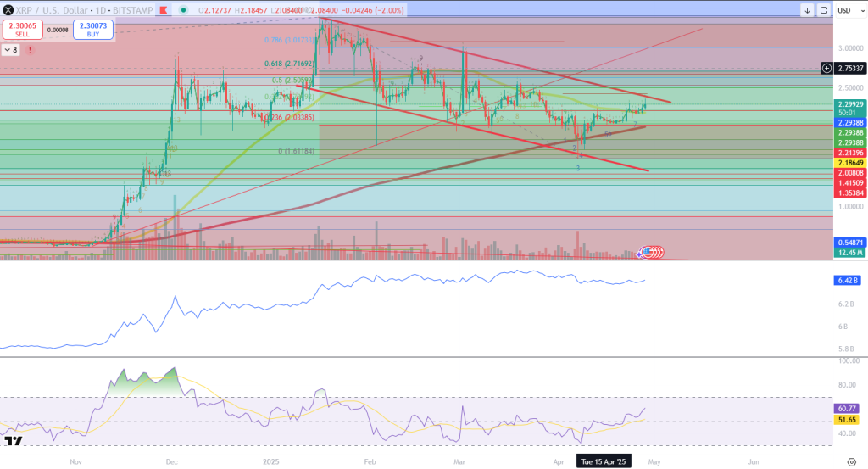Screen dimensions: 868x469
Task: Click the down-arrow chart button near USD
Action: (x=807, y=10)
